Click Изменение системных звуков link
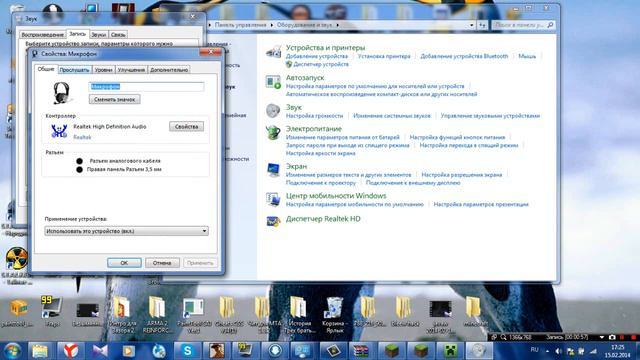The image size is (640, 360). point(392,116)
